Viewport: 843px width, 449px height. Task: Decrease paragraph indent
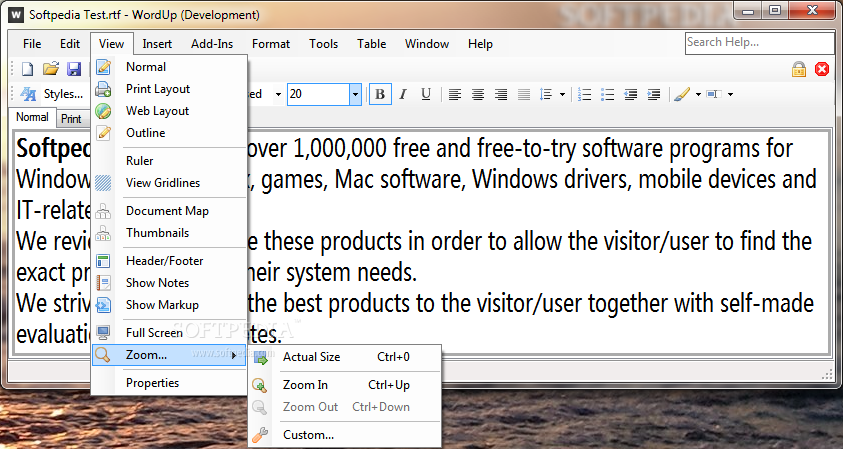point(631,95)
